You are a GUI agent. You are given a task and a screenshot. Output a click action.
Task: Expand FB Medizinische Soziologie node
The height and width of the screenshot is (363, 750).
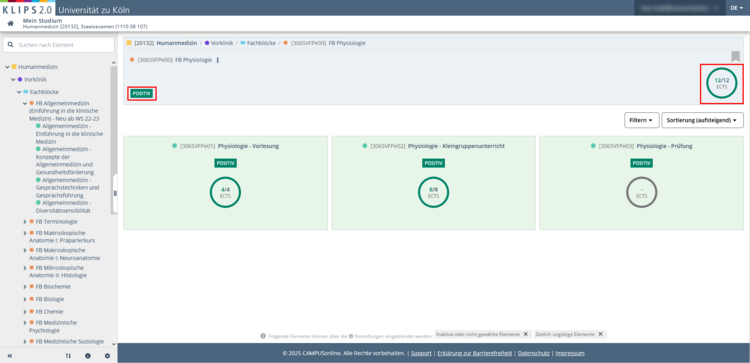point(25,341)
